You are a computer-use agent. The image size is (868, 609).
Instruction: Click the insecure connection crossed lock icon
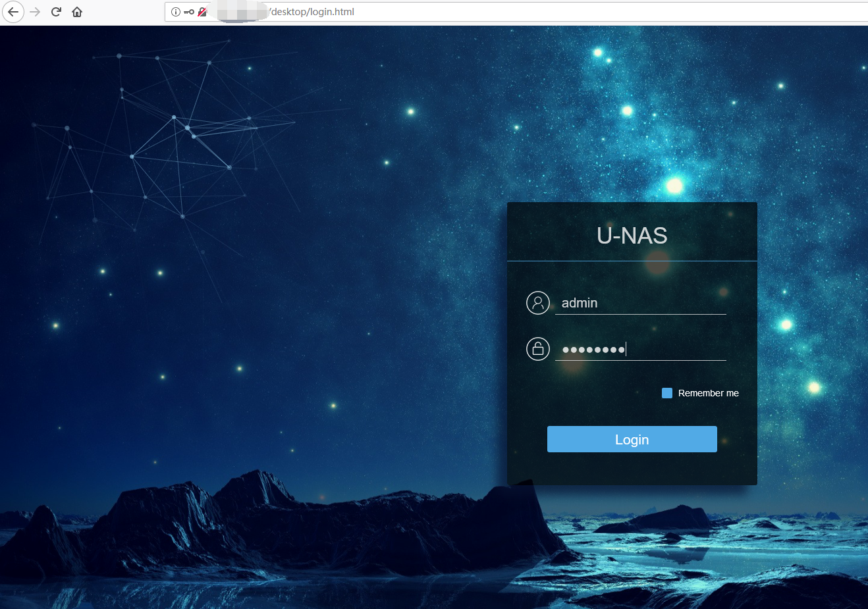(x=202, y=12)
